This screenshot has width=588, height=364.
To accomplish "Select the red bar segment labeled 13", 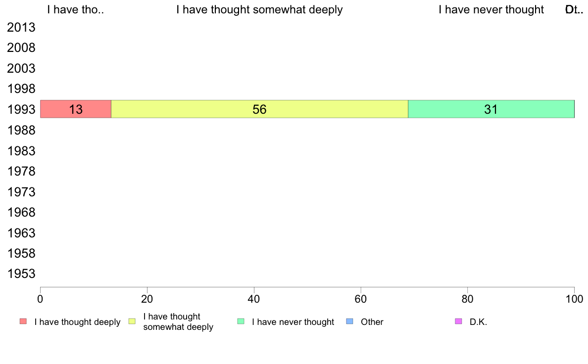I will (76, 109).
